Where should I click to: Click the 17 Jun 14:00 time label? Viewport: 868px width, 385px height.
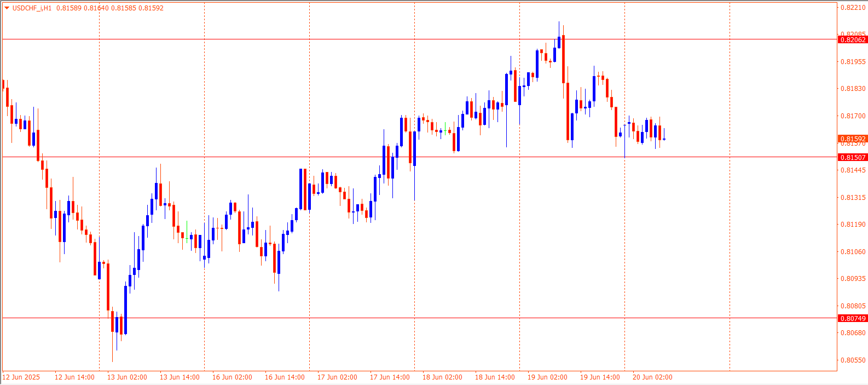[x=390, y=377]
